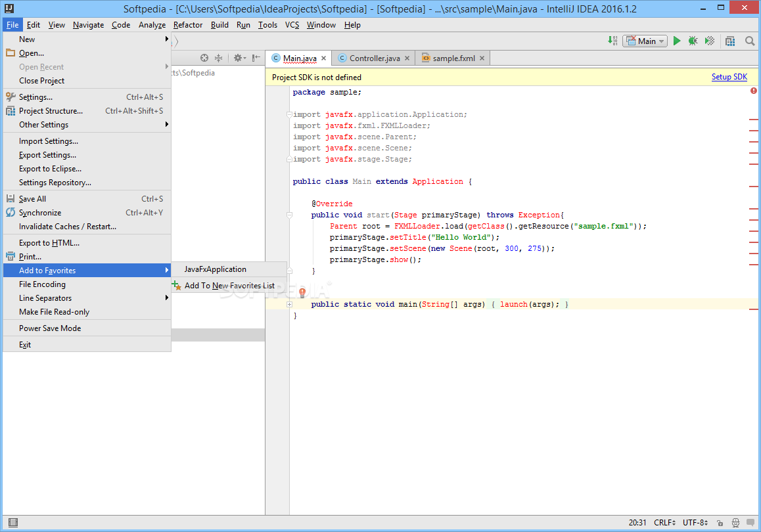Open Settings... from File menu

click(87, 97)
